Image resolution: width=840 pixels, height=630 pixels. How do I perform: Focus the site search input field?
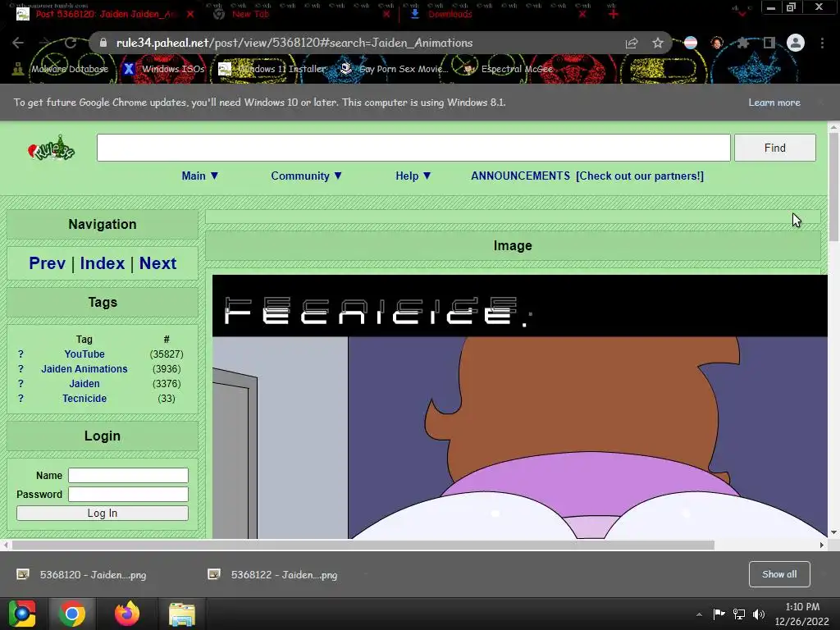[x=413, y=148]
